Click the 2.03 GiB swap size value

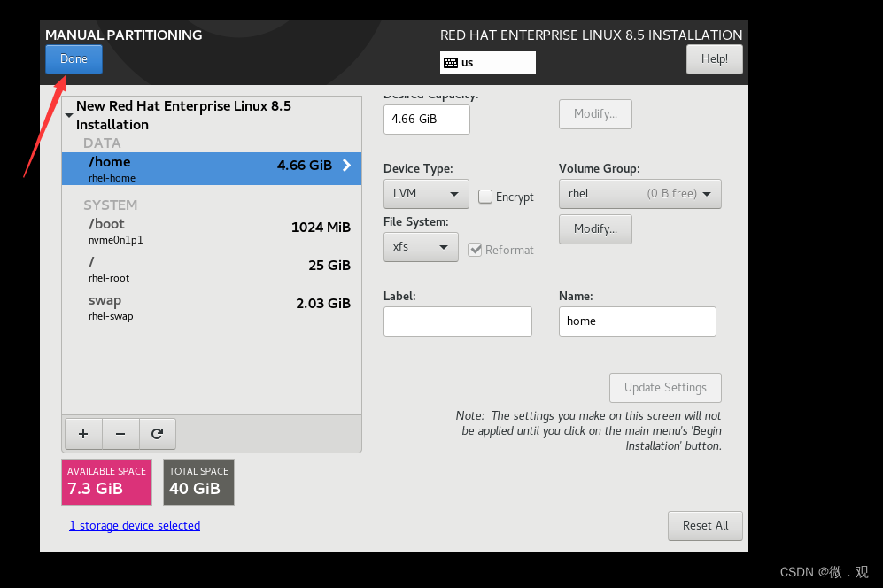pos(323,304)
